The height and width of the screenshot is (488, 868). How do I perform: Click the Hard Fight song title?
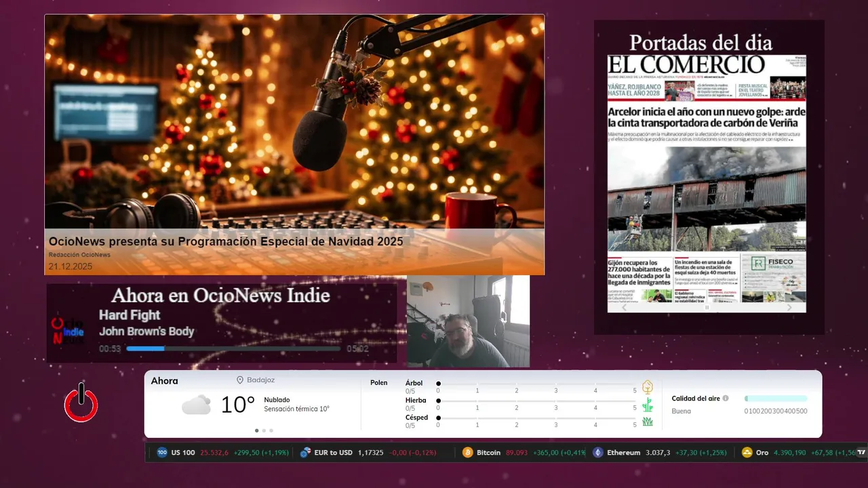pyautogui.click(x=130, y=315)
